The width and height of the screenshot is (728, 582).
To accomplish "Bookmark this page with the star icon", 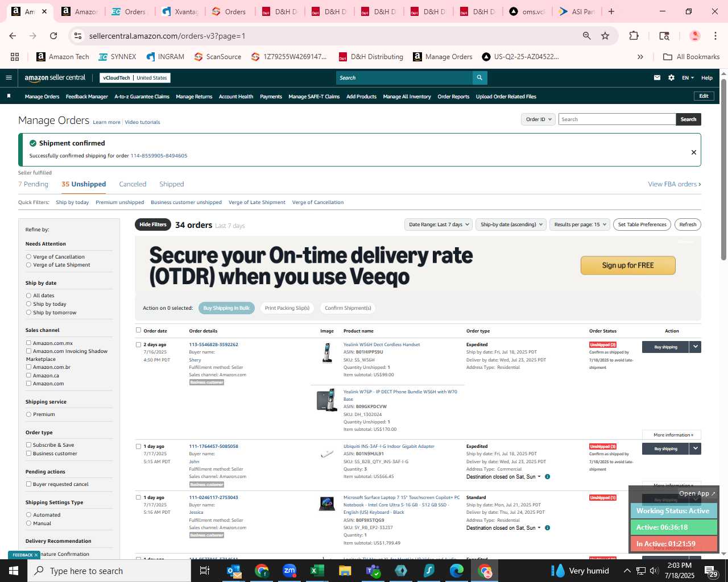I will click(605, 36).
